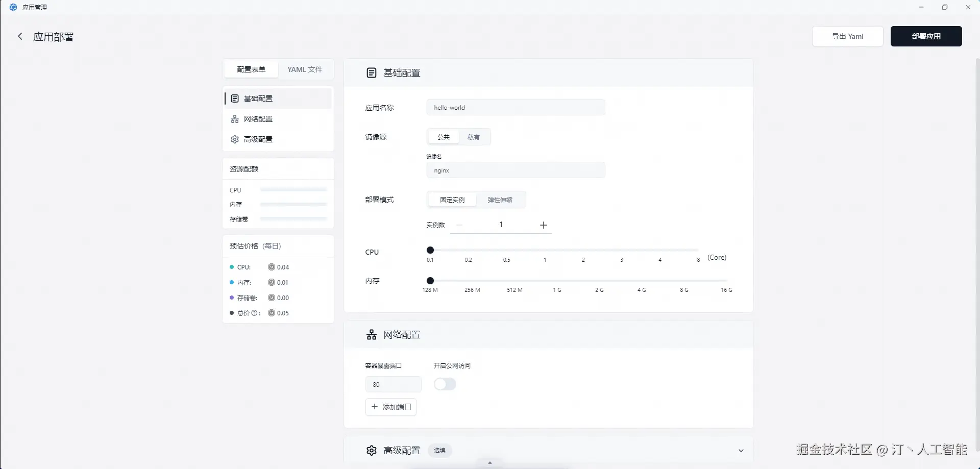Decrease instance count with minus button
Screen dimensions: 980x469
click(x=459, y=225)
